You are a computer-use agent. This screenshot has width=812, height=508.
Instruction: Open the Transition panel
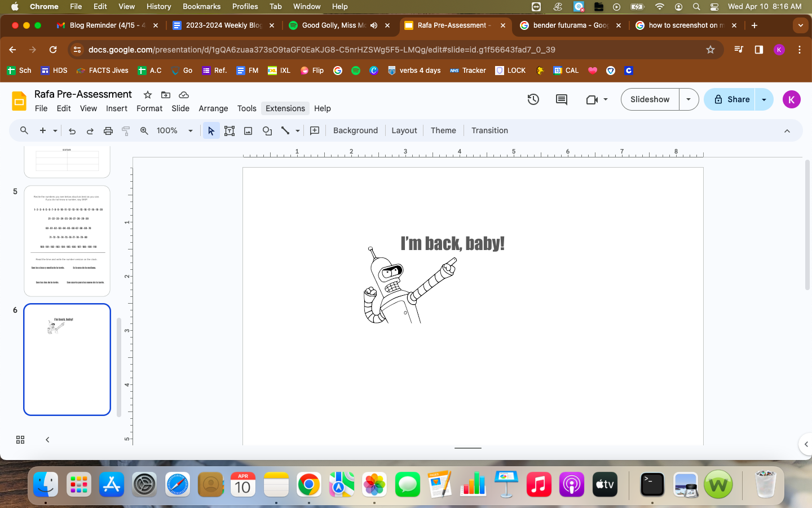pyautogui.click(x=489, y=130)
